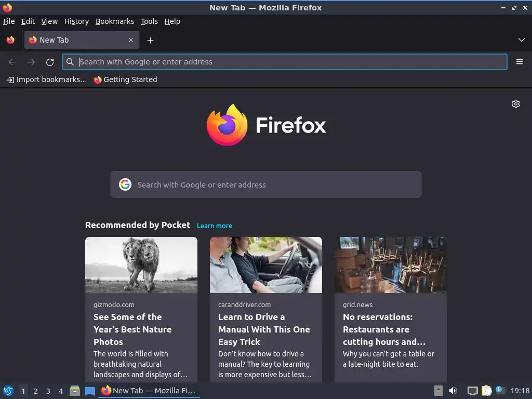The image size is (532, 399).
Task: Reload the current page
Action: 50,62
